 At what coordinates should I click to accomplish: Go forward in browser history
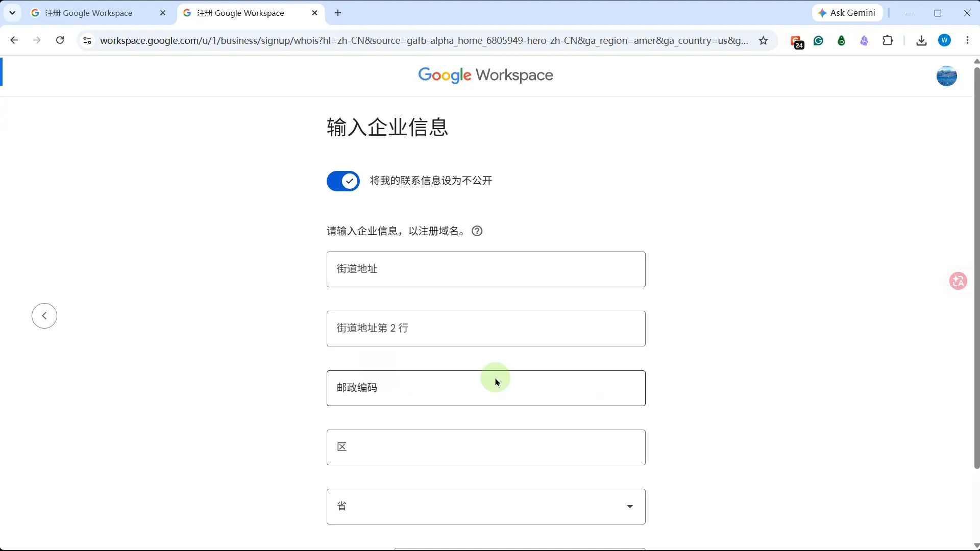tap(37, 40)
